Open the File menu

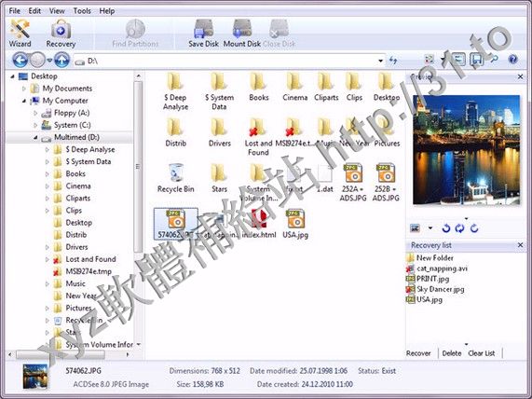coord(14,11)
